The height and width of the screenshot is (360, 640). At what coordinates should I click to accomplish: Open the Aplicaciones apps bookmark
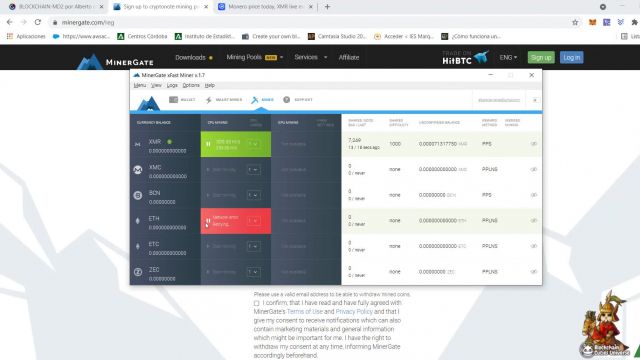[x=26, y=36]
